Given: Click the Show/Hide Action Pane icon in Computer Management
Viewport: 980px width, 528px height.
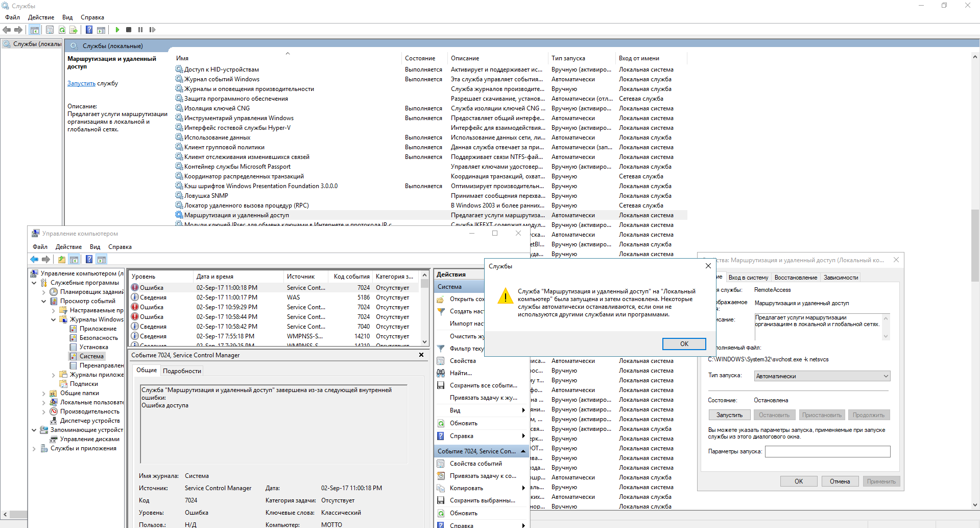Looking at the screenshot, I should click(102, 259).
